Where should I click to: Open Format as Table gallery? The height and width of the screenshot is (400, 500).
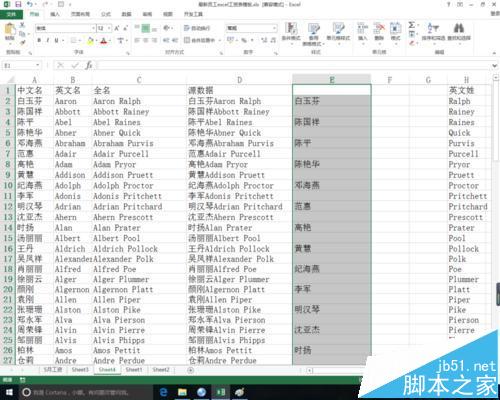click(313, 33)
